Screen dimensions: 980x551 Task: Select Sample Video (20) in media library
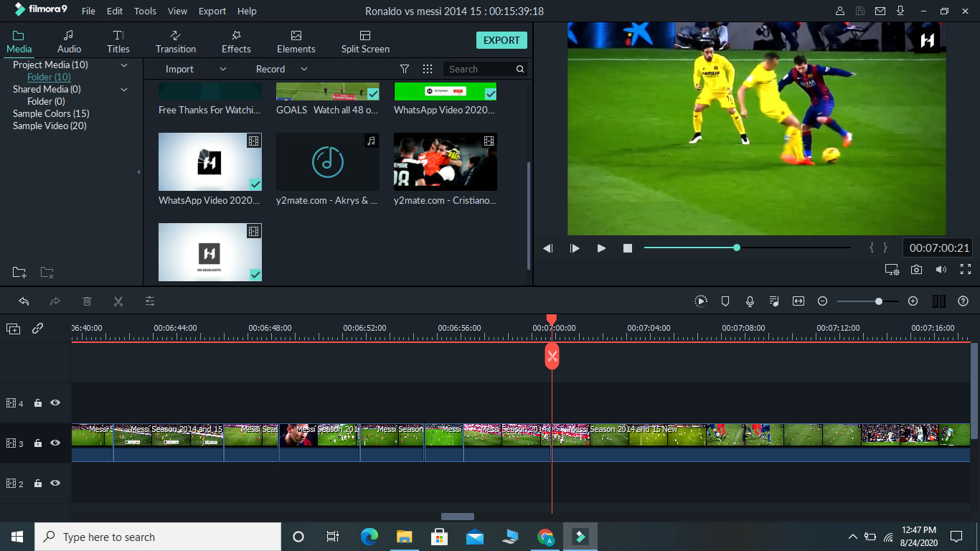point(50,126)
